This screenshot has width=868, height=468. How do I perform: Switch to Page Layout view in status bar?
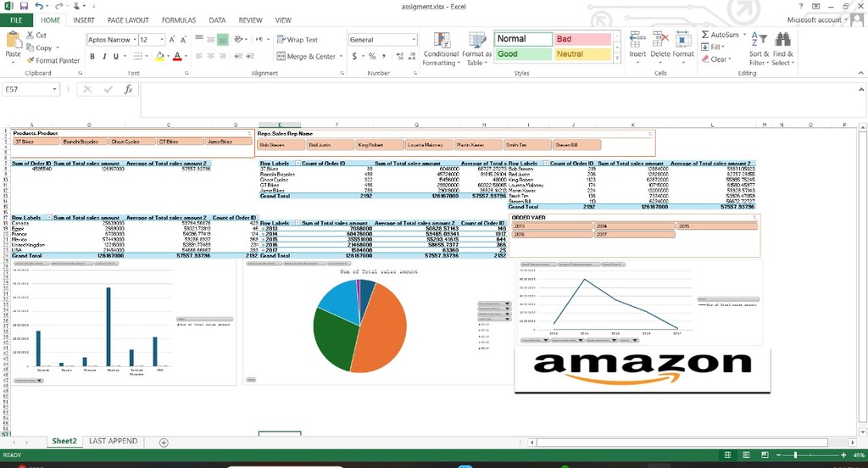(x=746, y=454)
